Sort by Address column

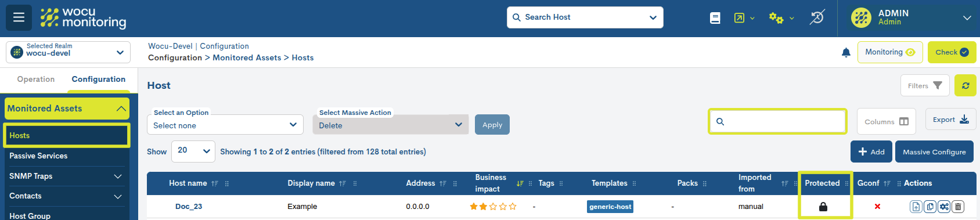click(443, 183)
